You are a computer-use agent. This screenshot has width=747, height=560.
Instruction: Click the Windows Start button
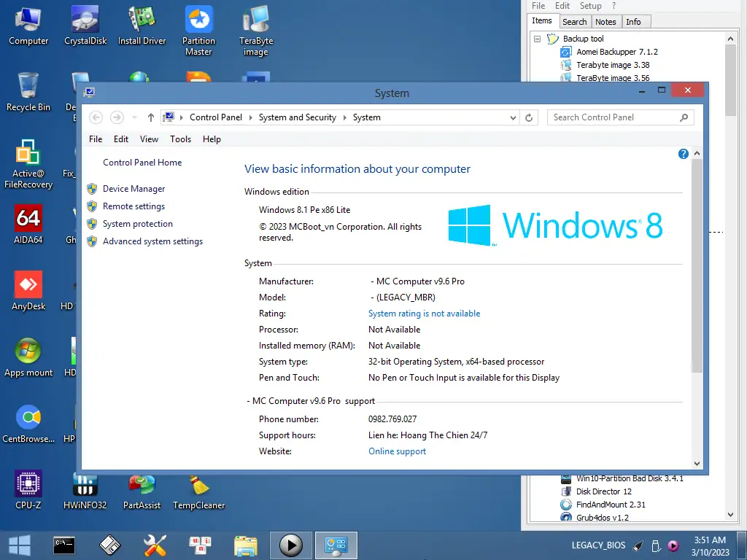click(x=20, y=545)
